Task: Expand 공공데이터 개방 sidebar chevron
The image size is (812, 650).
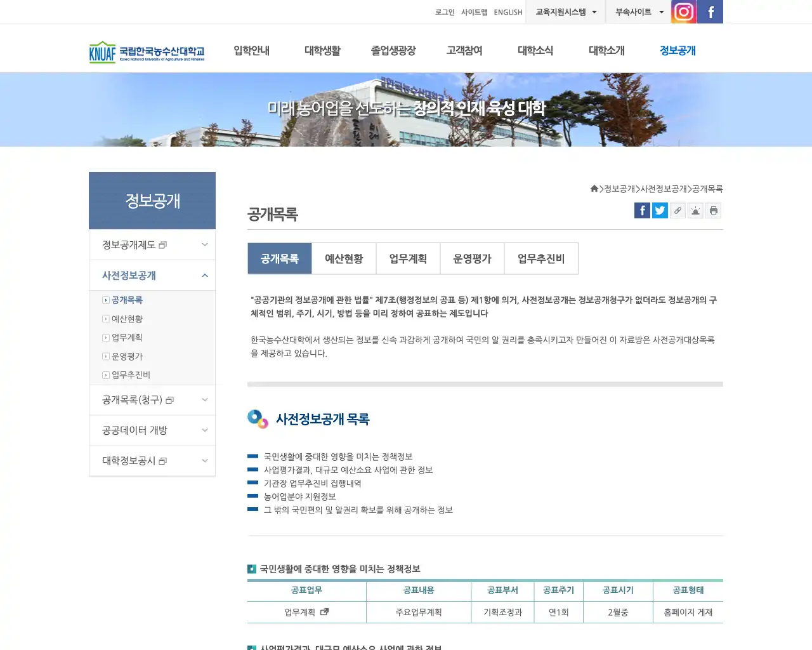Action: pos(204,430)
